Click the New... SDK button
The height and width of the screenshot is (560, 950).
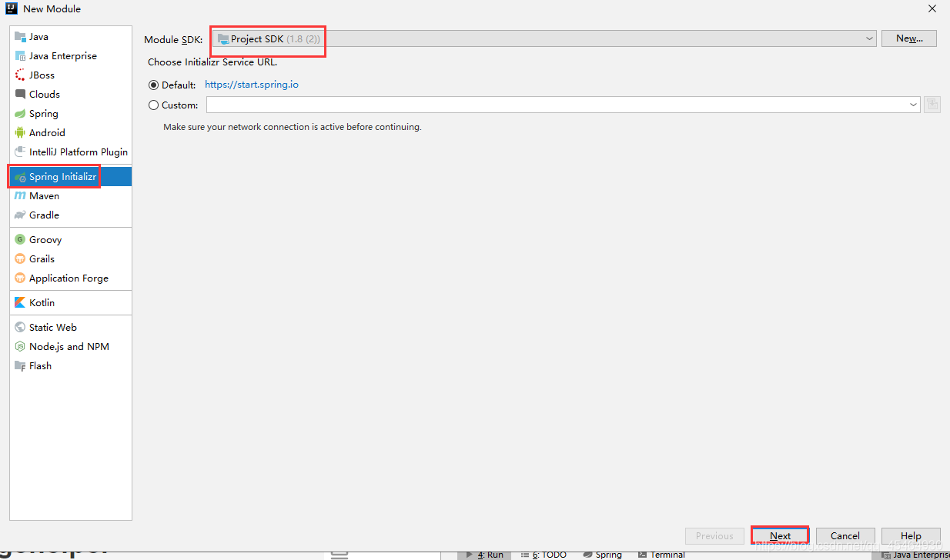(909, 38)
